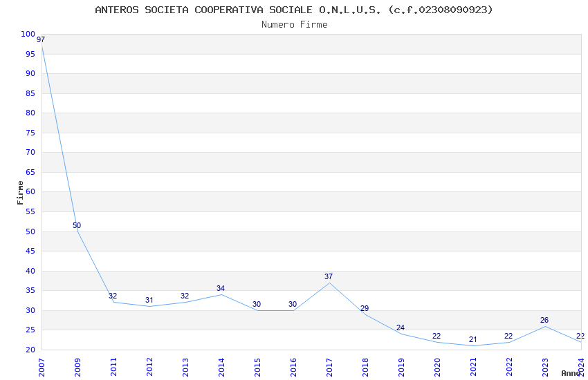This screenshot has width=588, height=380.
Task: Select x-axis year label 2022
Action: (510, 367)
